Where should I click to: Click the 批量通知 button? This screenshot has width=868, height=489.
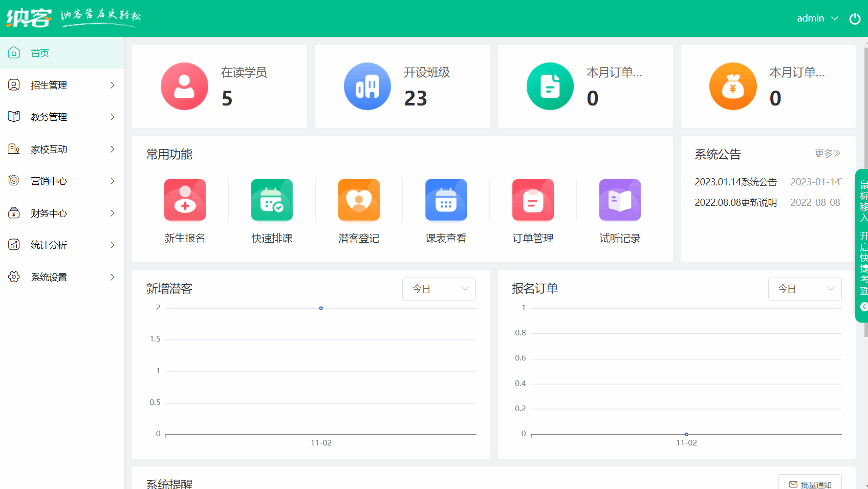point(810,483)
